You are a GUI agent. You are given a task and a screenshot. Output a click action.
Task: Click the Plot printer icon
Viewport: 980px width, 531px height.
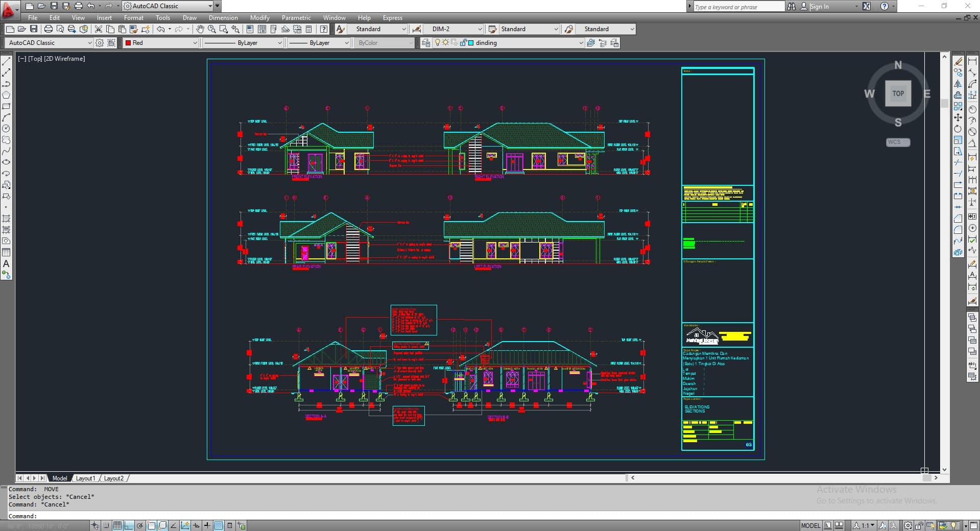(x=48, y=29)
